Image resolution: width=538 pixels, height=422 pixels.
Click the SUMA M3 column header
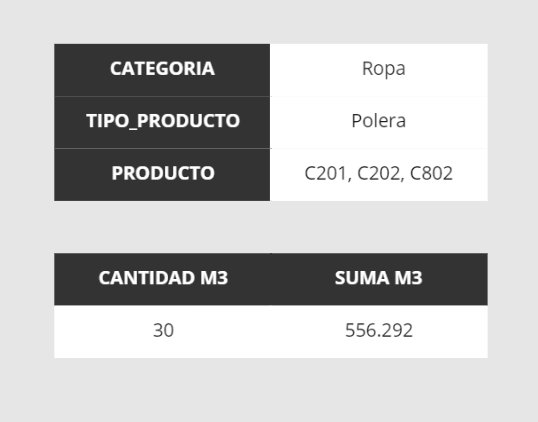click(x=379, y=279)
